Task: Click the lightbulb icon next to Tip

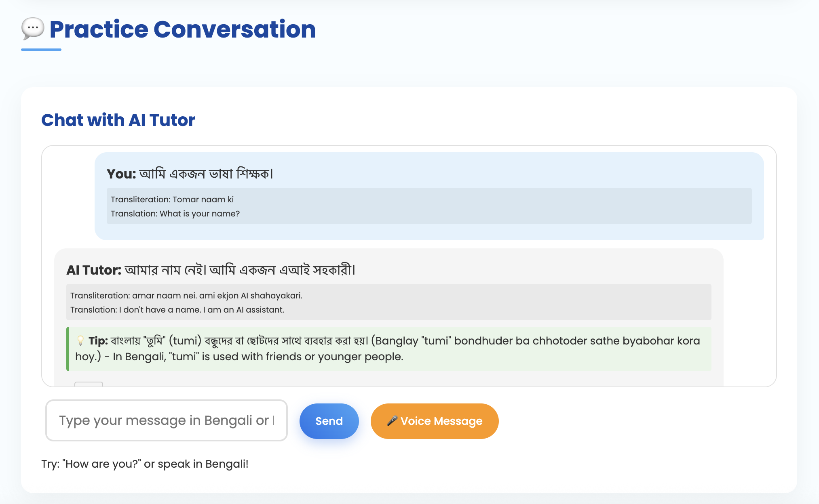Action: click(80, 340)
